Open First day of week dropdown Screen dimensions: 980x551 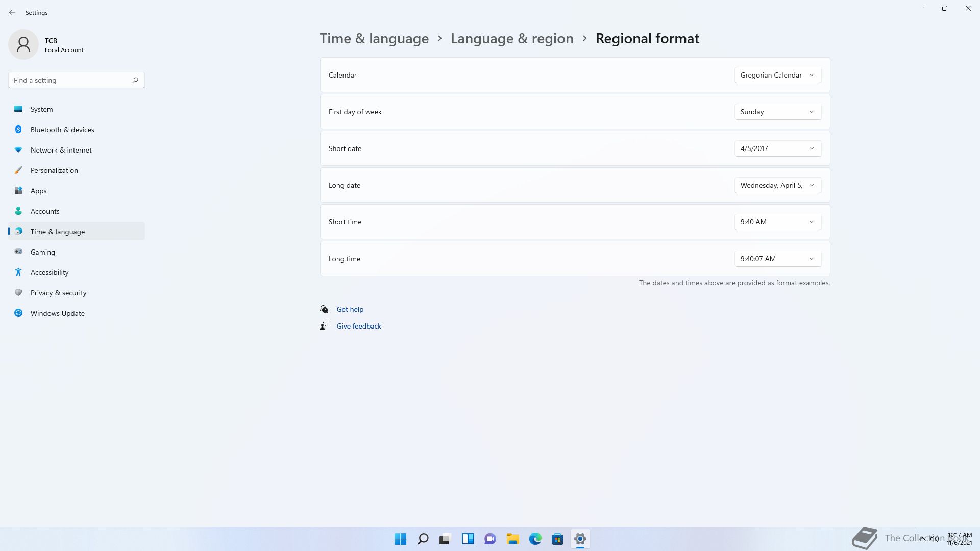tap(778, 112)
